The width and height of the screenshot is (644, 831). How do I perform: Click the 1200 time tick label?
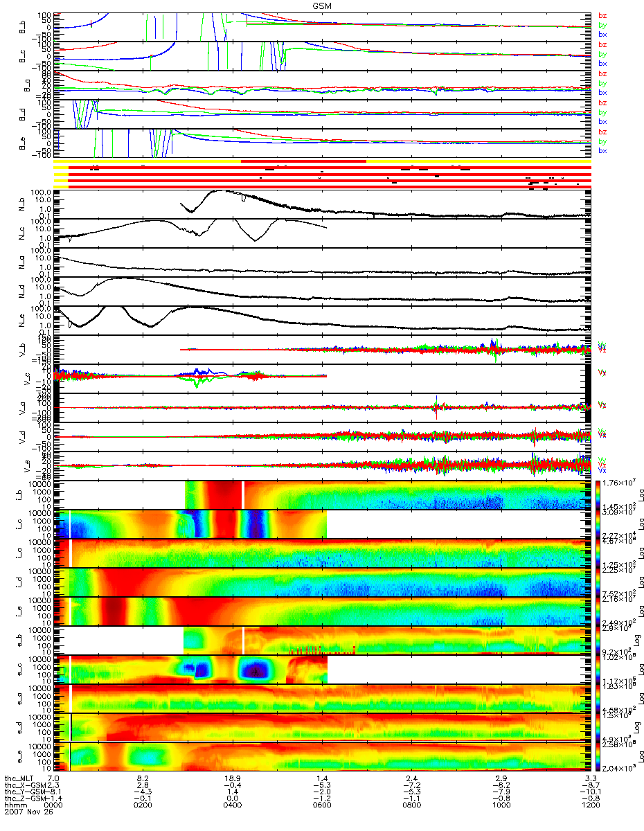coord(590,806)
